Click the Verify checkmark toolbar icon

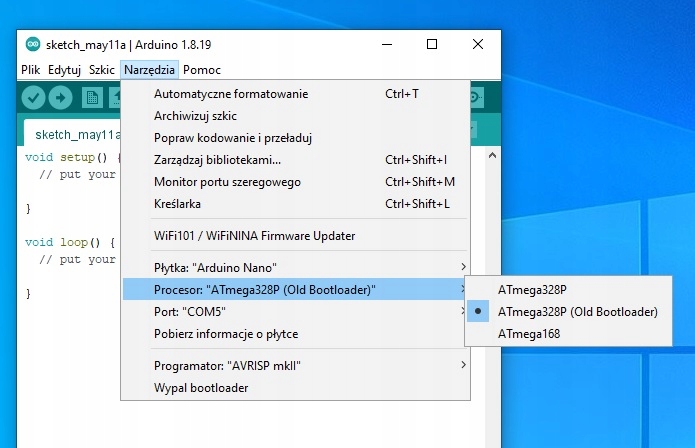pos(33,97)
